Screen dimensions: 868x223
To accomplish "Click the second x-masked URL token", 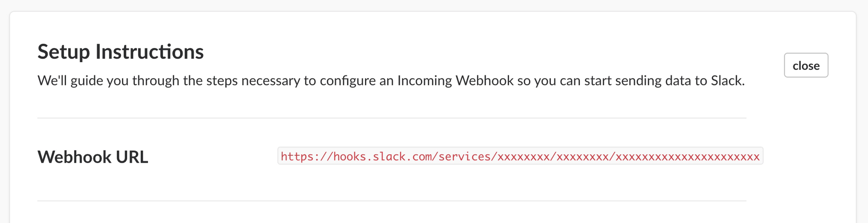I will [x=582, y=157].
